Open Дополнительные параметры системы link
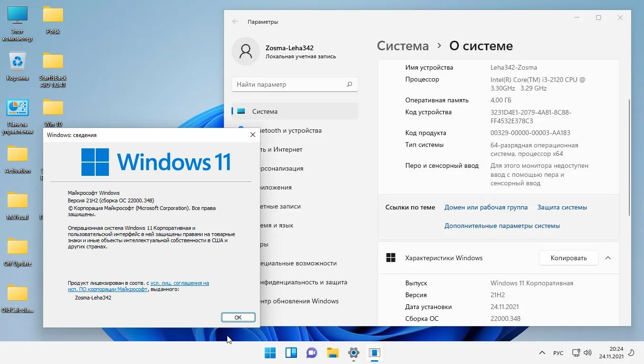The height and width of the screenshot is (364, 644). coord(502,226)
